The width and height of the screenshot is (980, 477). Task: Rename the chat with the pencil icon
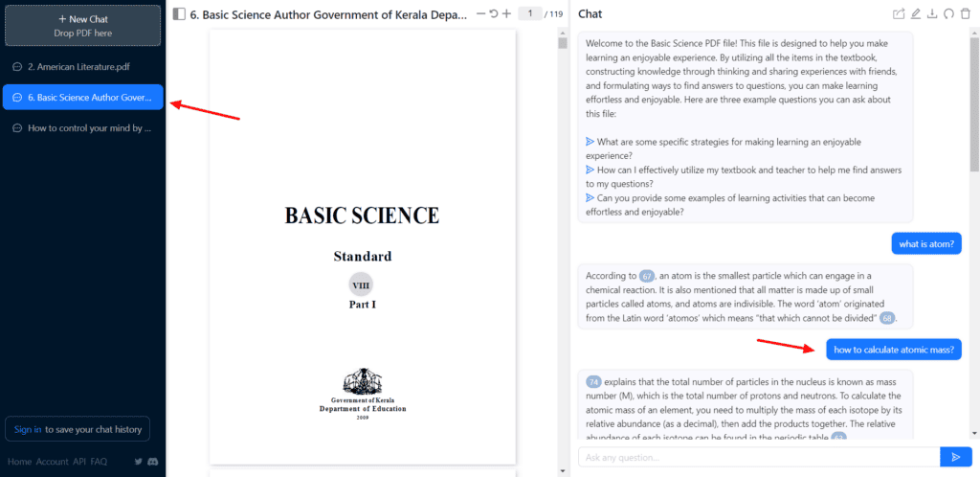[x=916, y=14]
